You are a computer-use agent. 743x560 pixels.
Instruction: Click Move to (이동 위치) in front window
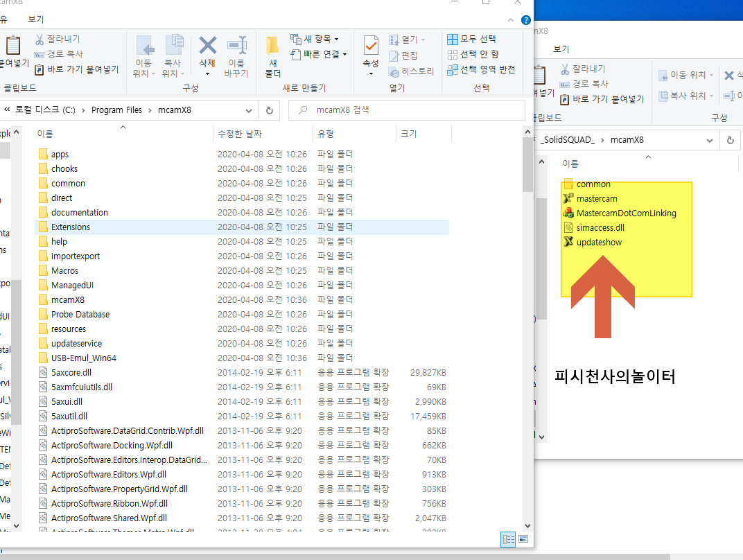143,56
